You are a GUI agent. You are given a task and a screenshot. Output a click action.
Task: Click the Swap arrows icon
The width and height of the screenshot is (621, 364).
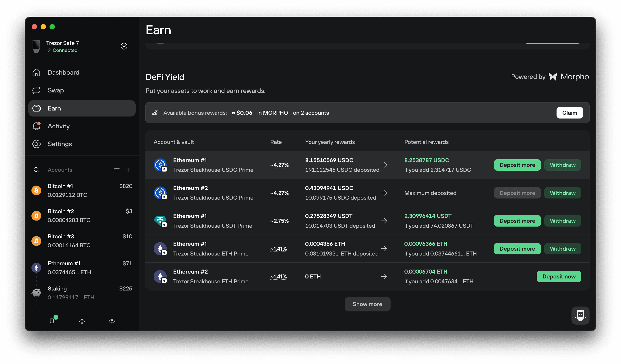coord(36,90)
